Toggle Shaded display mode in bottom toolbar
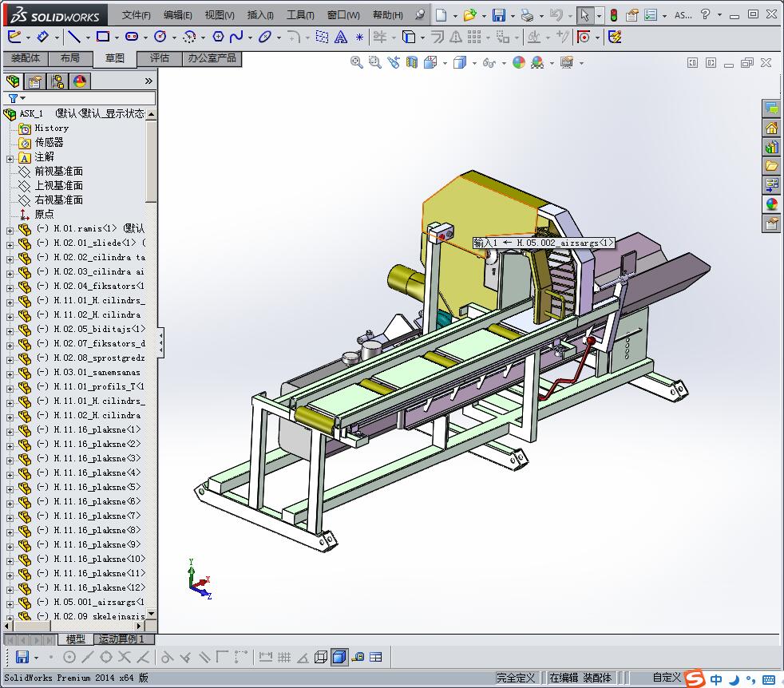Viewport: 784px width, 688px height. point(339,657)
